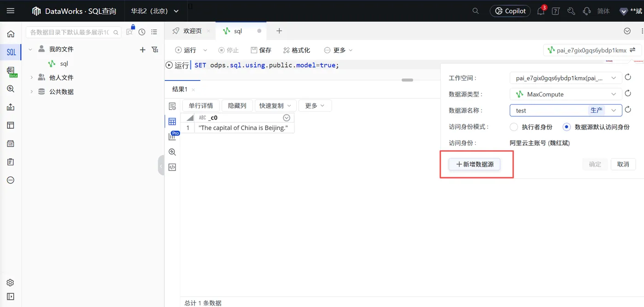The image size is (644, 307).
Task: Open the file filter icon
Action: (155, 50)
